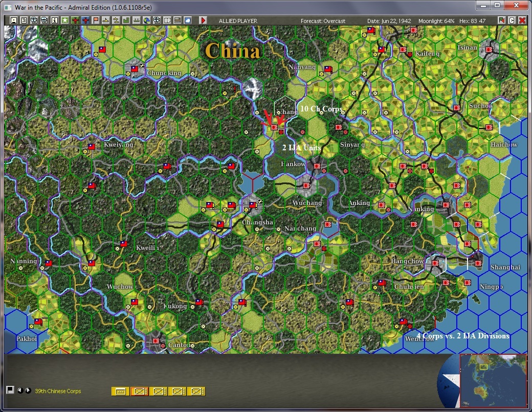The height and width of the screenshot is (412, 532).
Task: Click the red plane on blue icon
Action: (85, 20)
